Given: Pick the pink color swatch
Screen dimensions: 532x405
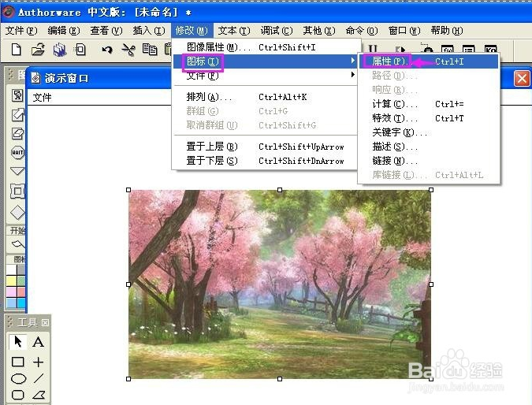Looking at the screenshot, I should (11, 292).
